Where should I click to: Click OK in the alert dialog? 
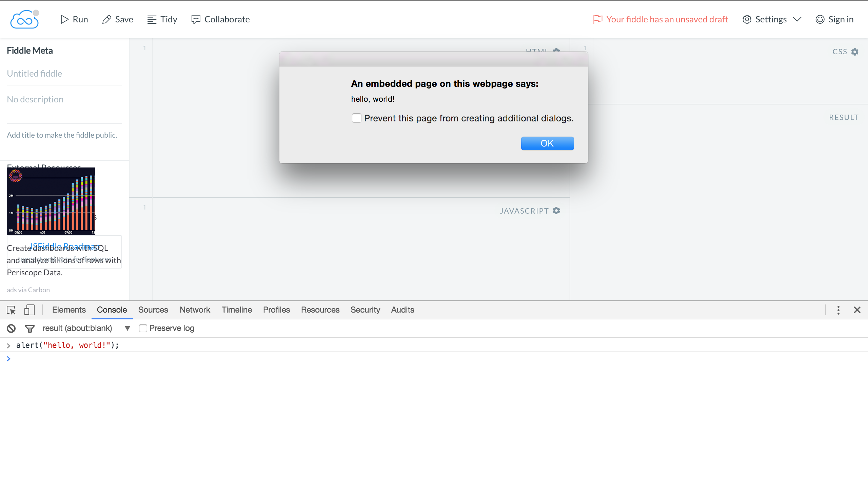point(547,143)
